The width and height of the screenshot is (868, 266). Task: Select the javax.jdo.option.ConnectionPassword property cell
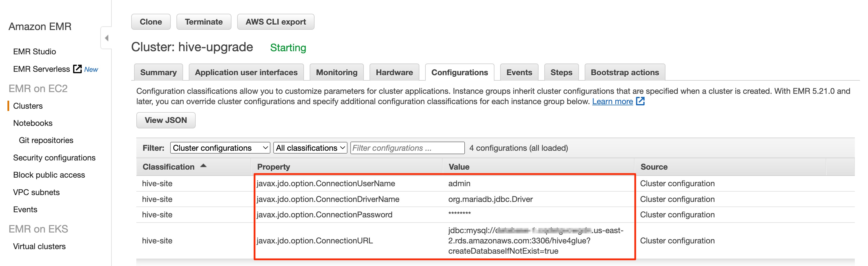[x=325, y=215]
